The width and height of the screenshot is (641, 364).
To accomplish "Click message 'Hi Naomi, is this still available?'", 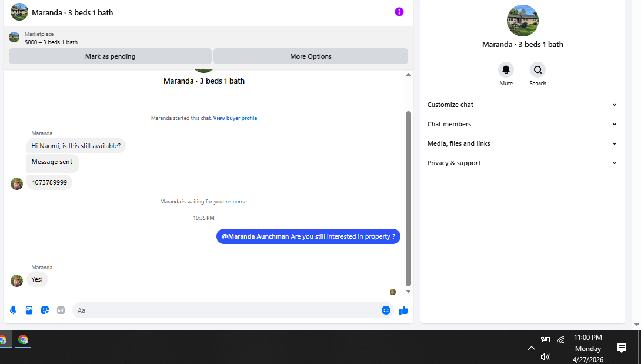I will click(x=76, y=146).
